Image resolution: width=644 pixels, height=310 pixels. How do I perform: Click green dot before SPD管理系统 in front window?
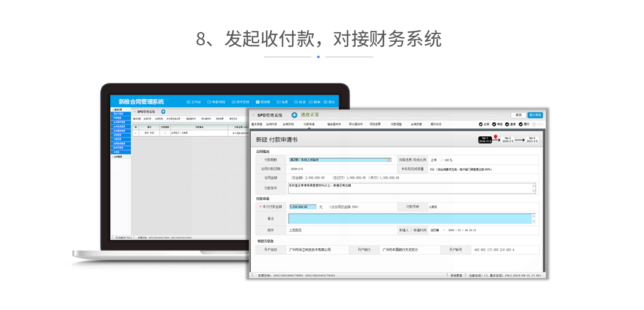(x=253, y=116)
